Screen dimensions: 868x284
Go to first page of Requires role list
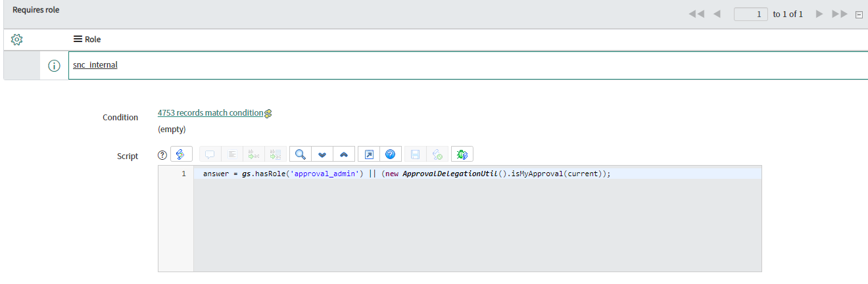(697, 14)
